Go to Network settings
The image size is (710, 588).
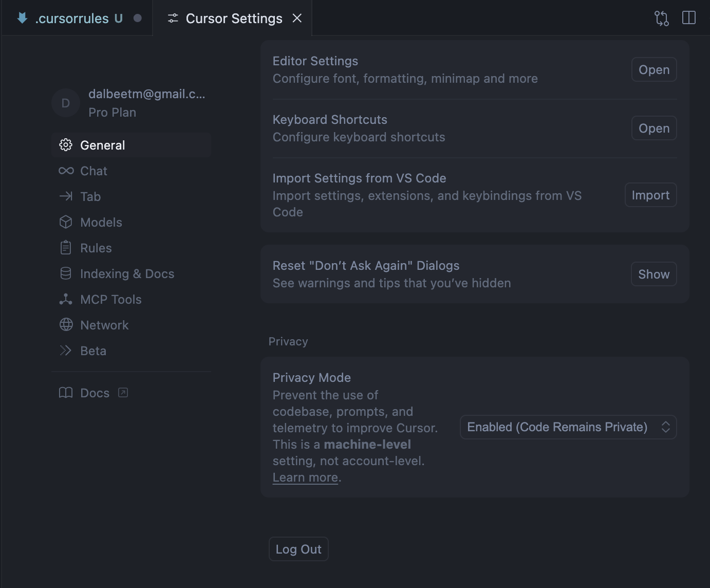(132, 325)
